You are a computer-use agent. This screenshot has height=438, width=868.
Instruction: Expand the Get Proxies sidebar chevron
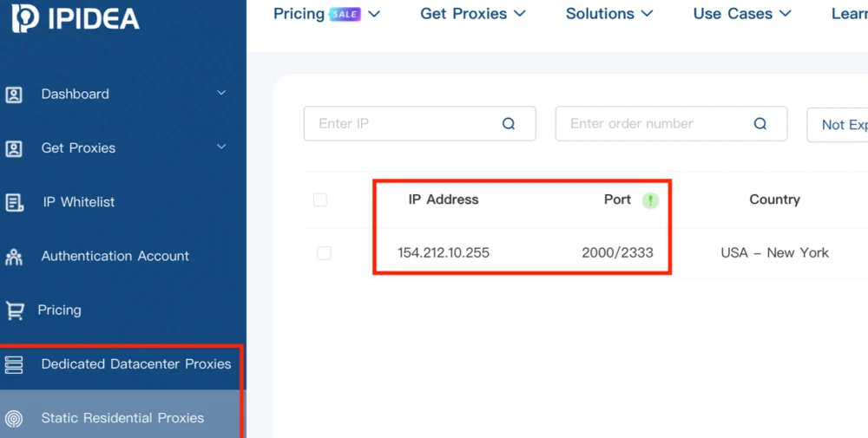tap(221, 147)
